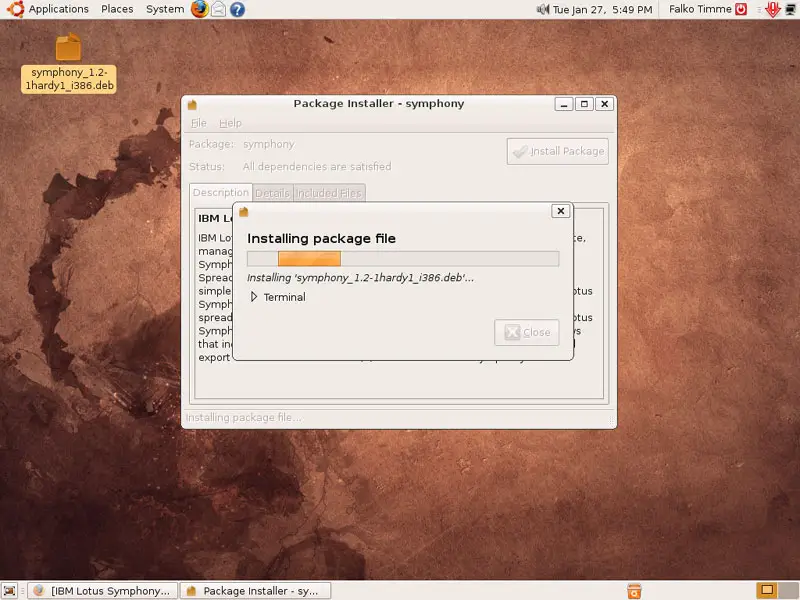Launch the Evolution mail icon in panel

218,9
